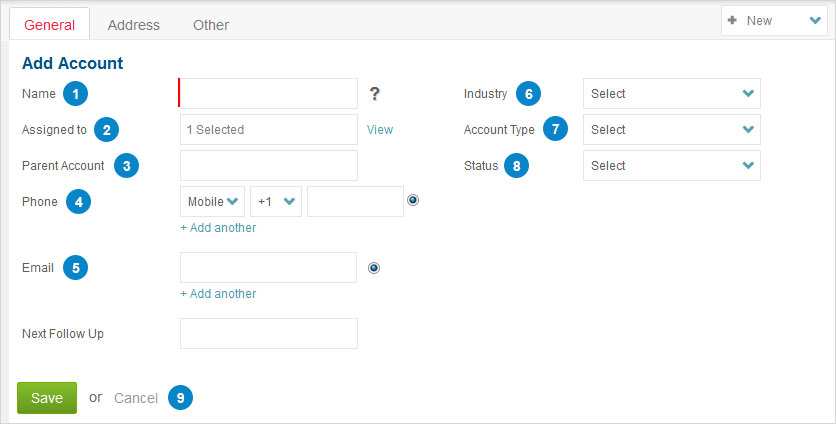Click the Next Follow Up input field
This screenshot has width=836, height=424.
269,334
